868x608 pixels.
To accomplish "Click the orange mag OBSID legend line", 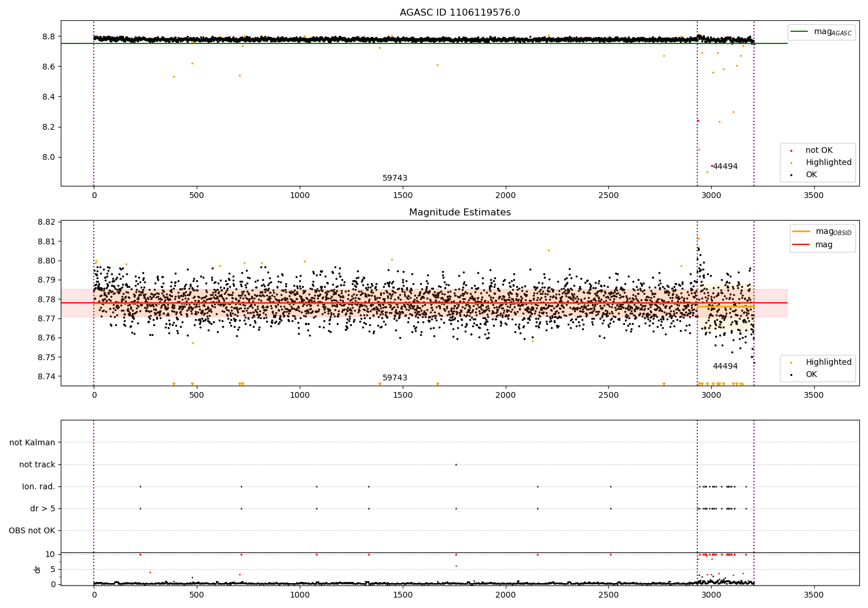I will [801, 232].
